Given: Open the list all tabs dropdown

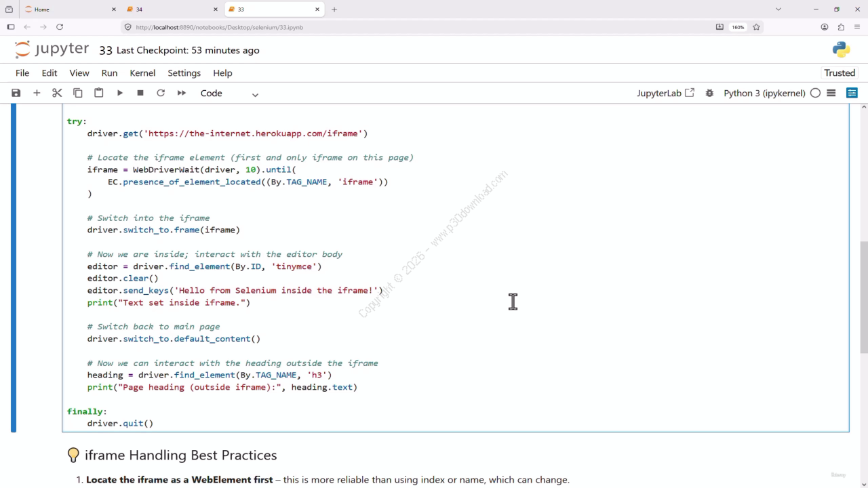Looking at the screenshot, I should (x=778, y=9).
